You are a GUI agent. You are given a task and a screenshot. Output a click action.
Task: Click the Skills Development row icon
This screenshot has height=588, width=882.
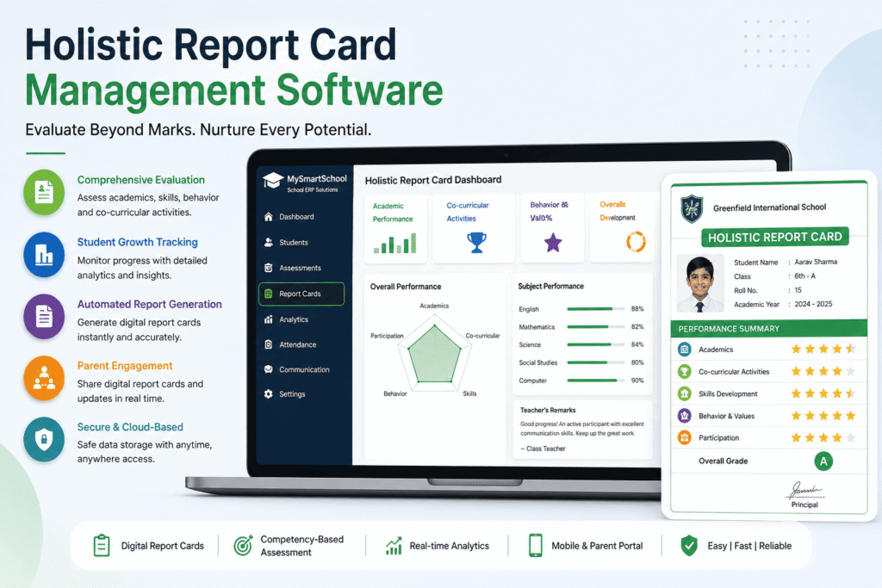685,393
